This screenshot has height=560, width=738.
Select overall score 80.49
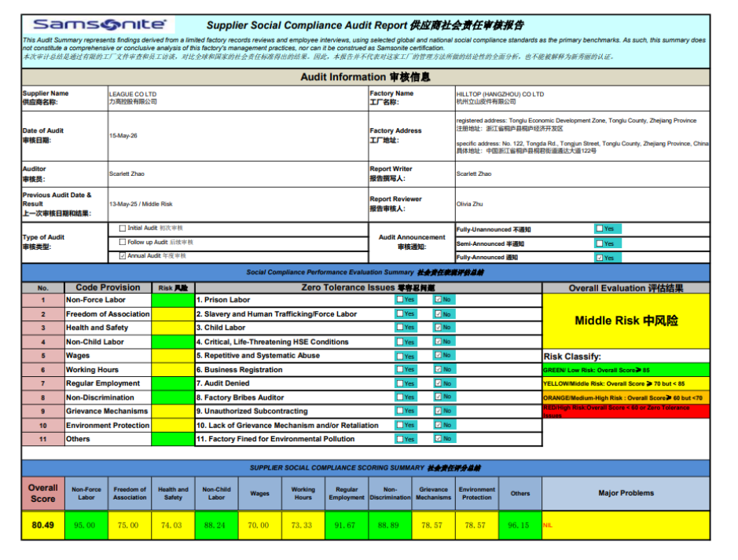click(x=42, y=525)
